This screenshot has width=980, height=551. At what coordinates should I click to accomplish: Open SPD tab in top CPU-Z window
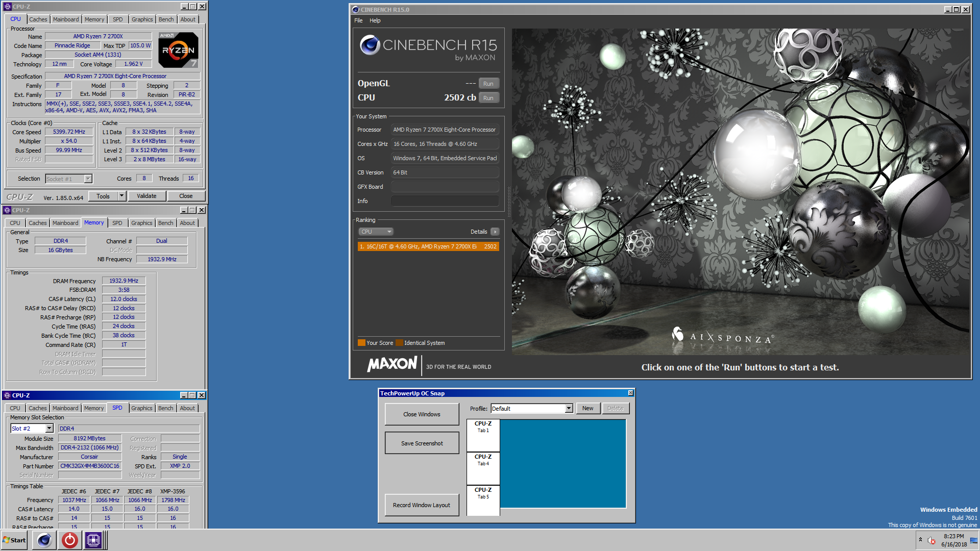click(118, 19)
